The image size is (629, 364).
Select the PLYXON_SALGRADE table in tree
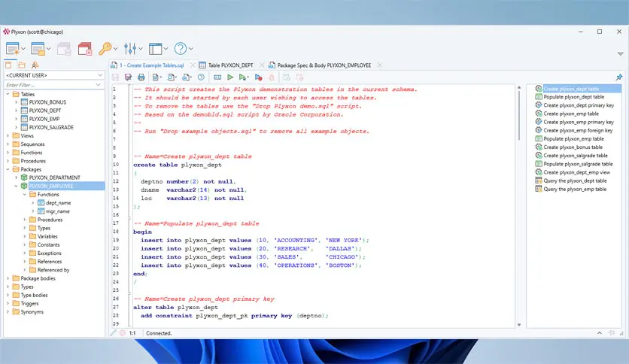pos(51,128)
